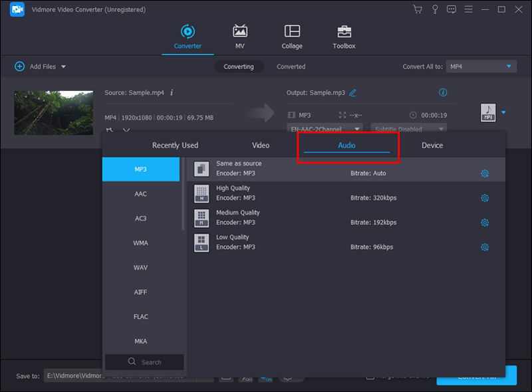
Task: Select the Medium Quality preset
Action: coord(346,218)
